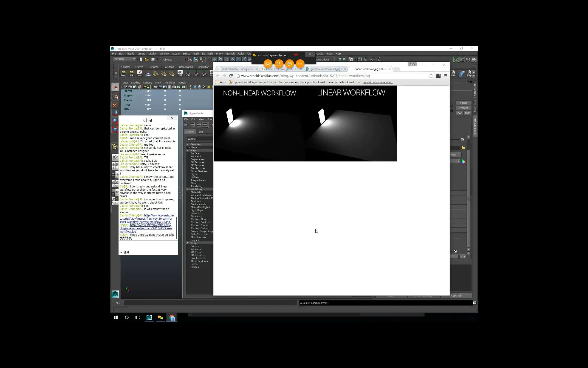Toggle select by component type mode icon
The image size is (588, 368).
201,59
